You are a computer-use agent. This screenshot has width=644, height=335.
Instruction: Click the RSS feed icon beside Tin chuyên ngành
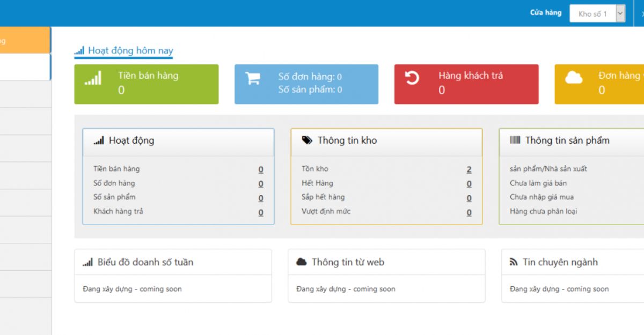pos(514,262)
